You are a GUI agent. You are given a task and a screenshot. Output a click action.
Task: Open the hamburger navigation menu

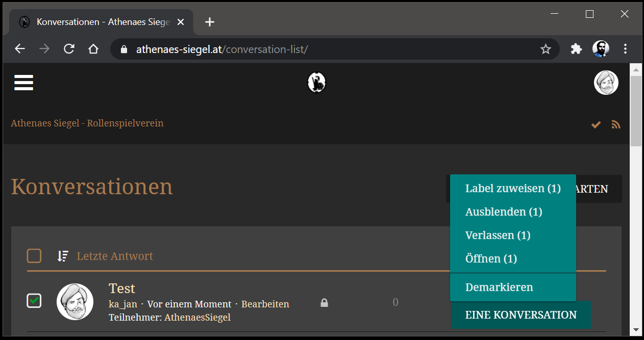coord(23,83)
